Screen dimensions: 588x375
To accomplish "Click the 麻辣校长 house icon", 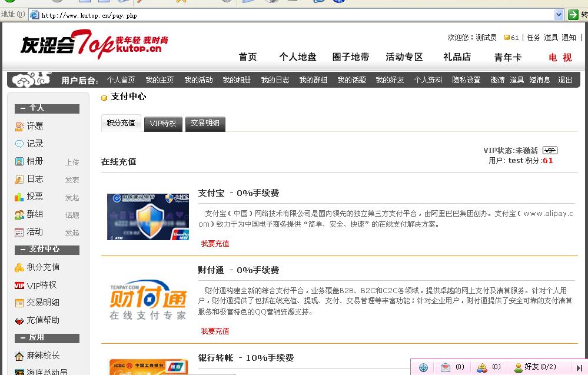I will pyautogui.click(x=19, y=356).
